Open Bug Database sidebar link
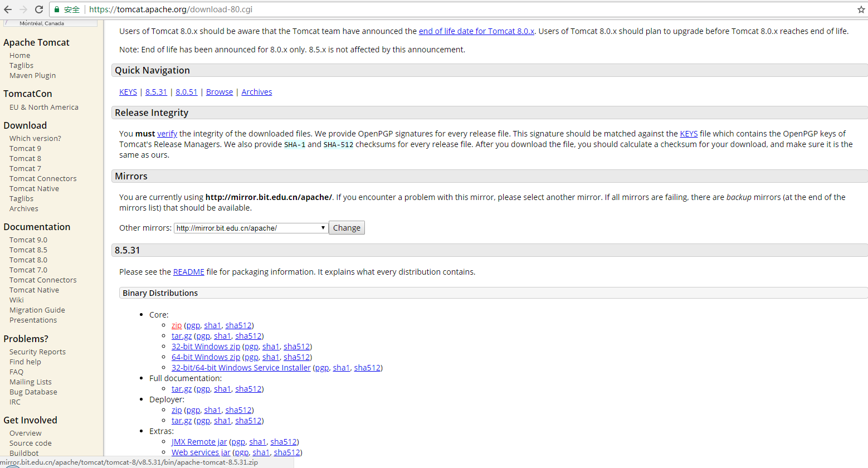The image size is (868, 468). coord(33,392)
